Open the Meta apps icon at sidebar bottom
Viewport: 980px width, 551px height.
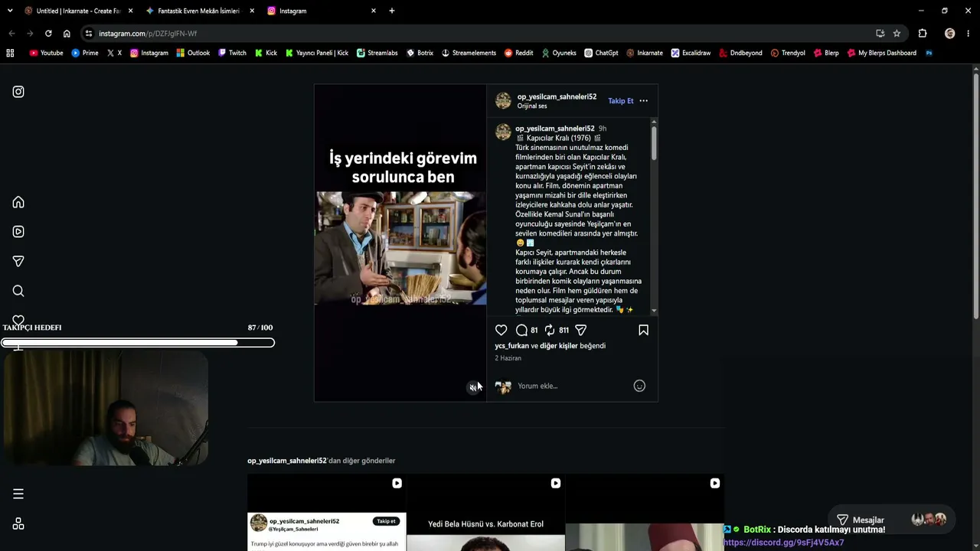point(18,523)
